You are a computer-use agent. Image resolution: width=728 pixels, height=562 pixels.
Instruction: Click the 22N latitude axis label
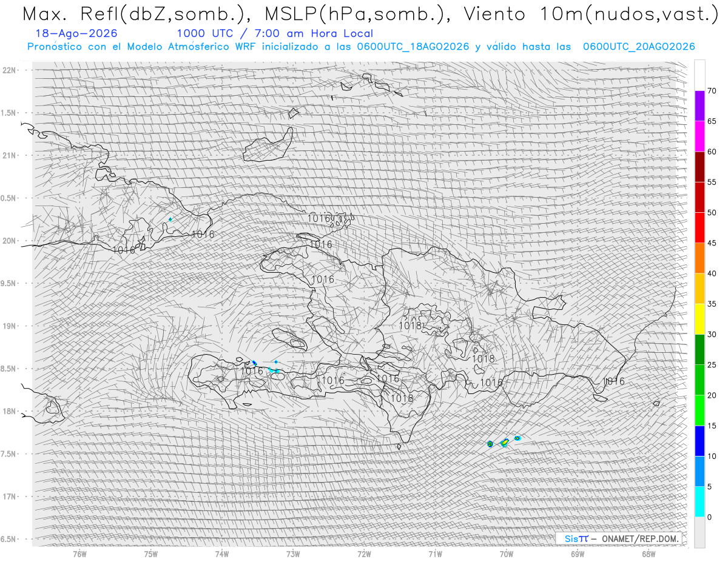[9, 70]
